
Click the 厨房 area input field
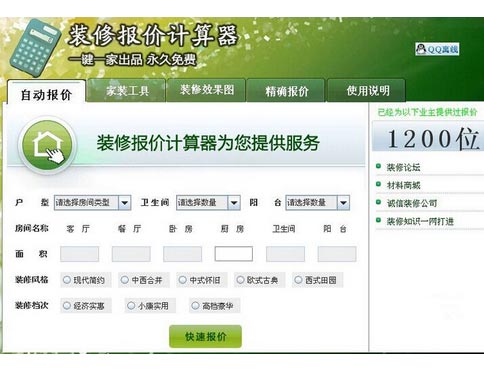(x=234, y=254)
